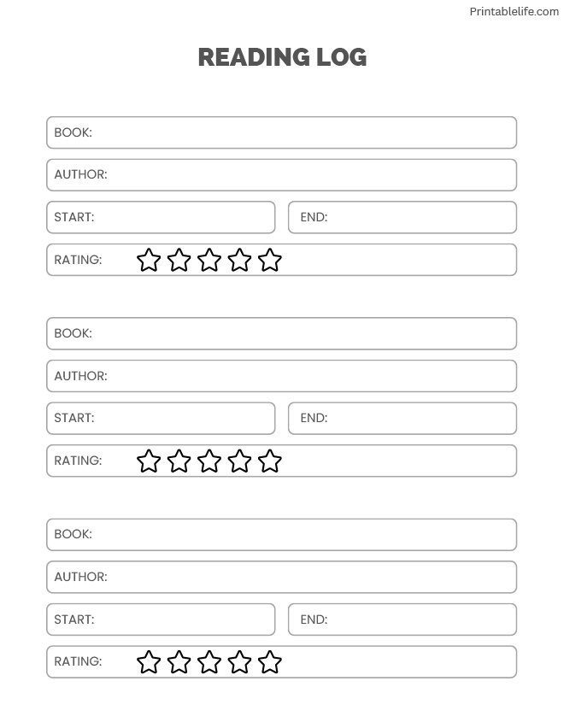This screenshot has height=728, width=564.
Task: Click the third star in the top rating row
Action: pyautogui.click(x=209, y=260)
